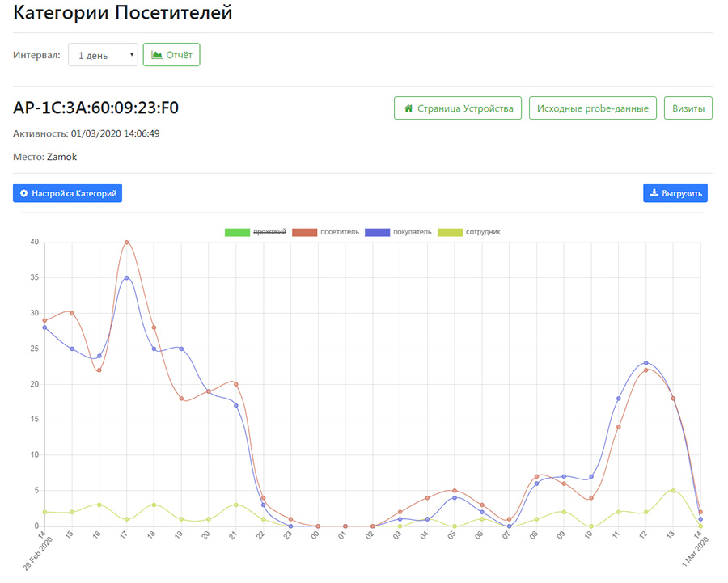Screen dimensions: 728x583
Task: Click the Отчёт report button
Action: [x=171, y=55]
